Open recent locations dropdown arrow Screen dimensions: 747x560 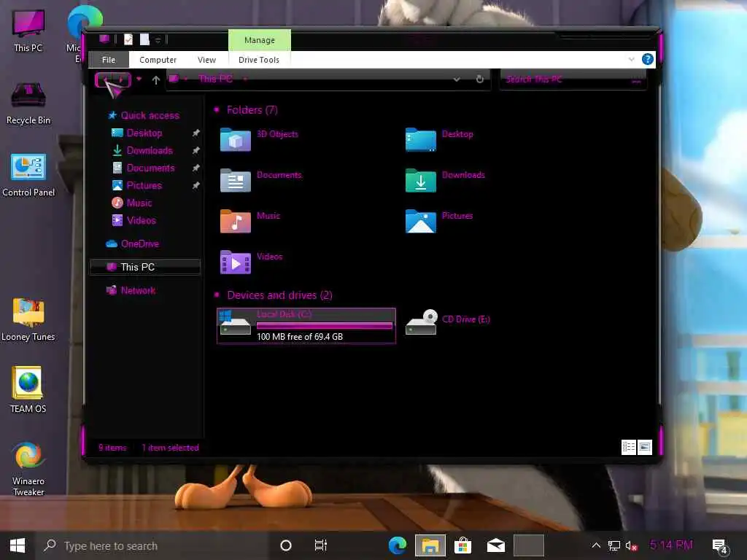coord(139,79)
